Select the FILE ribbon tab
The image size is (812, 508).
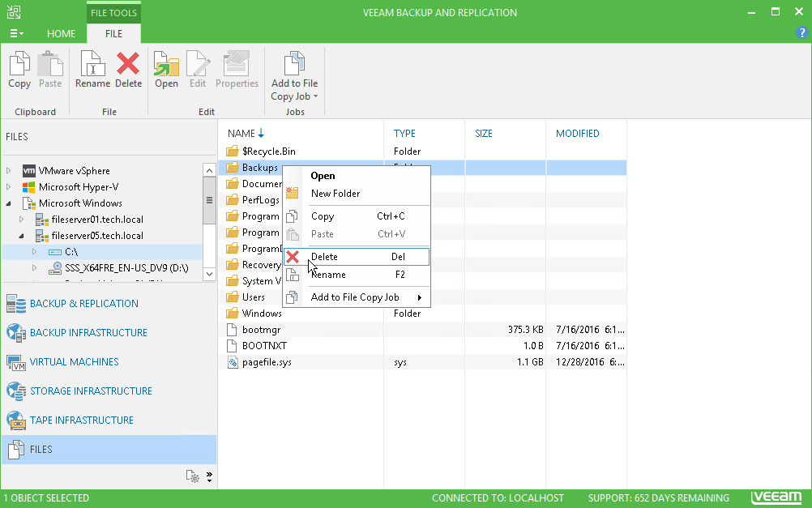(114, 34)
